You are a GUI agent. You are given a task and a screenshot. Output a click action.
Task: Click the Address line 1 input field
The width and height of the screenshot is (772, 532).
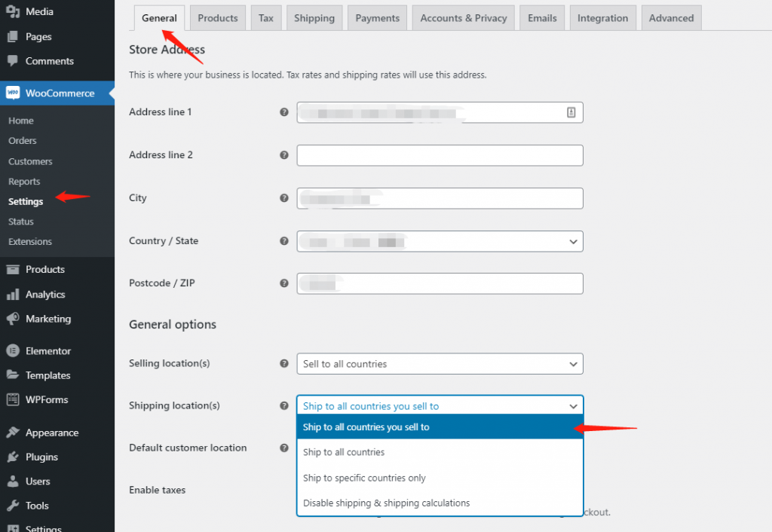[x=440, y=113]
